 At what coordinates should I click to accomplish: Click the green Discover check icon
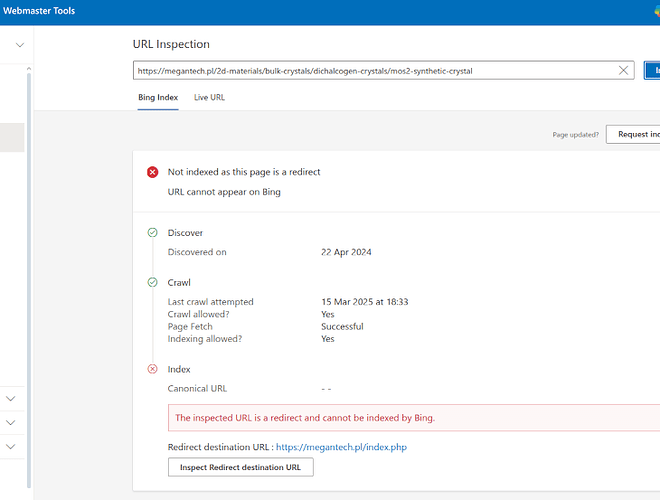pos(152,232)
